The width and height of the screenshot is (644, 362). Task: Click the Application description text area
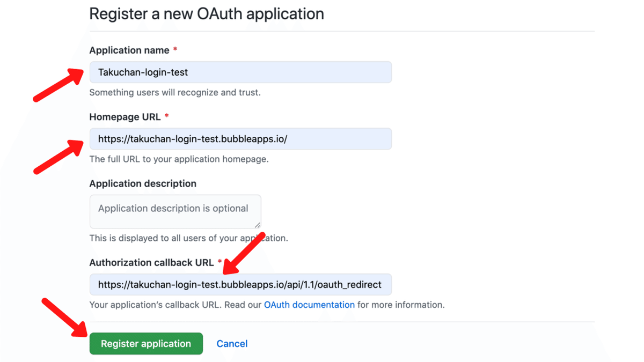(x=175, y=211)
